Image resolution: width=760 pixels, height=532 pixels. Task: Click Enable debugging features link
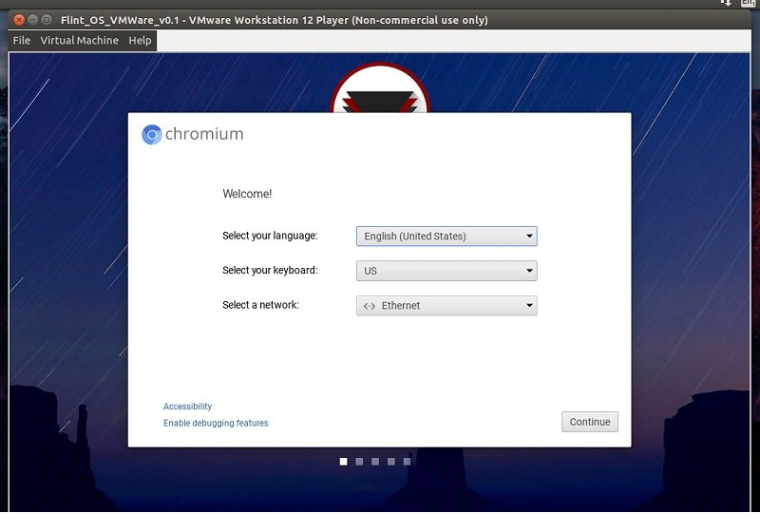[216, 423]
